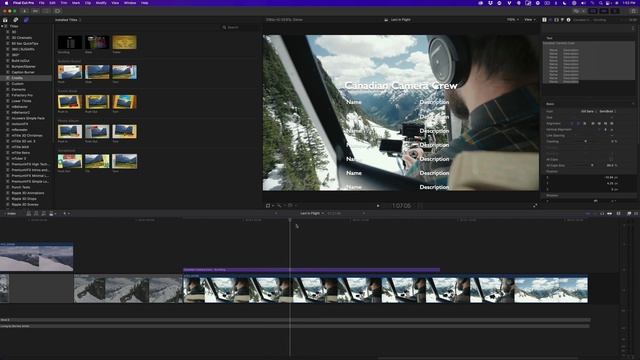The width and height of the screenshot is (640, 360).
Task: Open the File menu
Action: [42, 3]
